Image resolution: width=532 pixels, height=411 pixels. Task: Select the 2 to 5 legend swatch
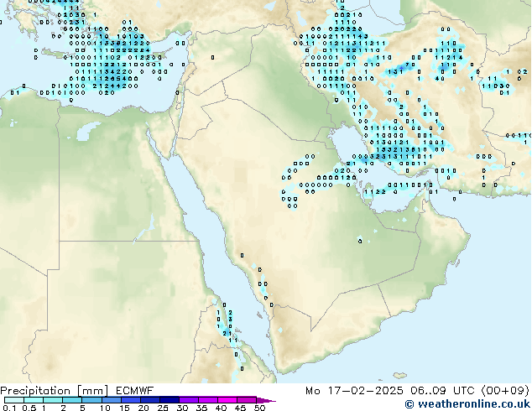click(72, 400)
